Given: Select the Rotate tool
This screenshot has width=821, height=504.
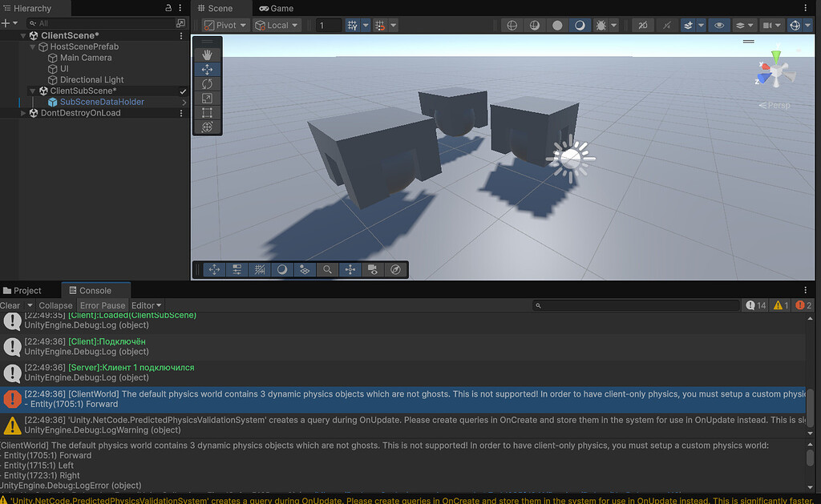Looking at the screenshot, I should pos(208,83).
